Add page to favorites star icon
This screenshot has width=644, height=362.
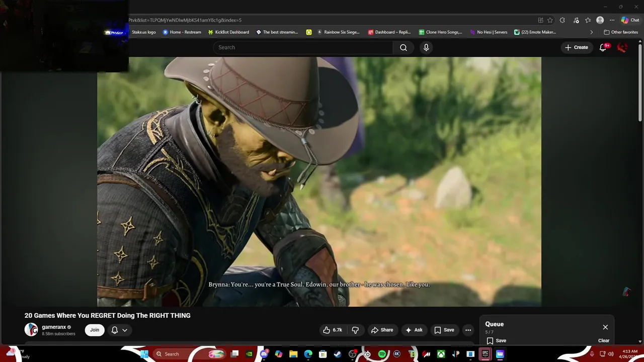tap(550, 20)
